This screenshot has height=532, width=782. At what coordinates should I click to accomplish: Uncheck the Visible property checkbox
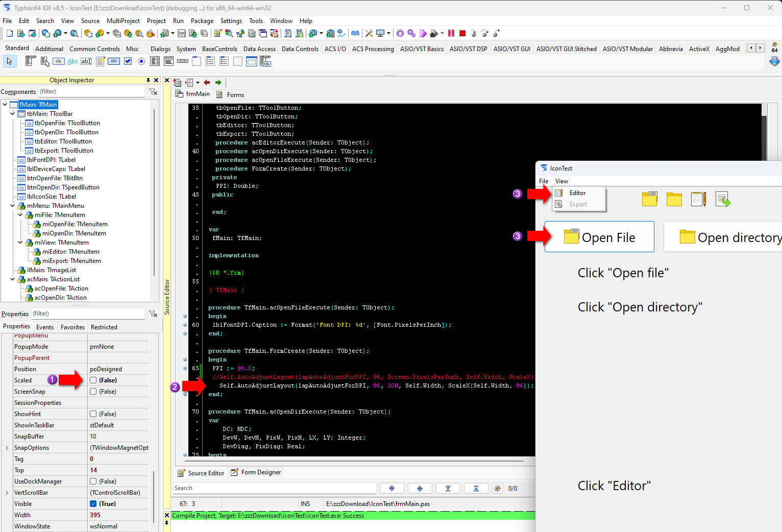[x=93, y=504]
